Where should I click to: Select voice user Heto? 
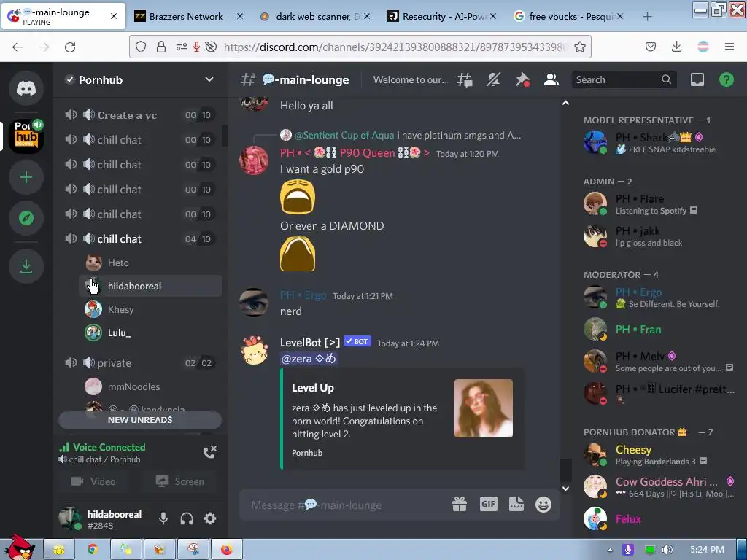150,262
